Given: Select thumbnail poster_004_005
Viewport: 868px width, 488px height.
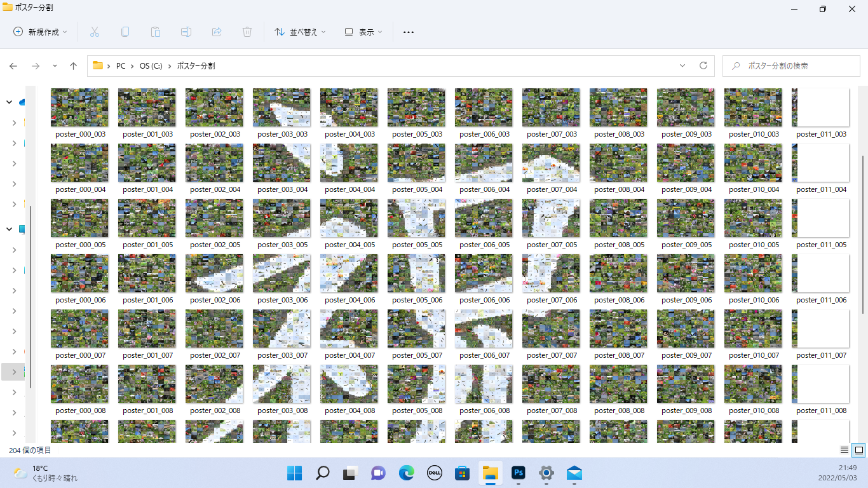Looking at the screenshot, I should [x=349, y=218].
